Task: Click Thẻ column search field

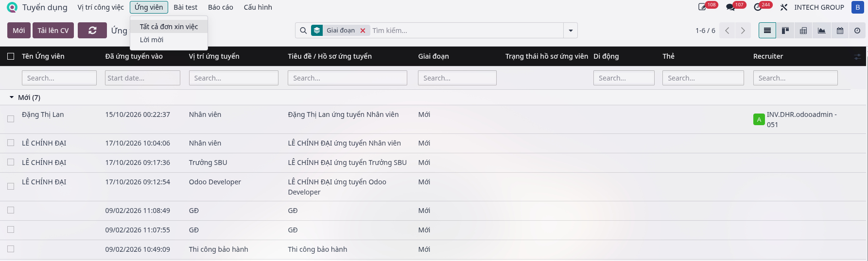Action: coord(703,78)
